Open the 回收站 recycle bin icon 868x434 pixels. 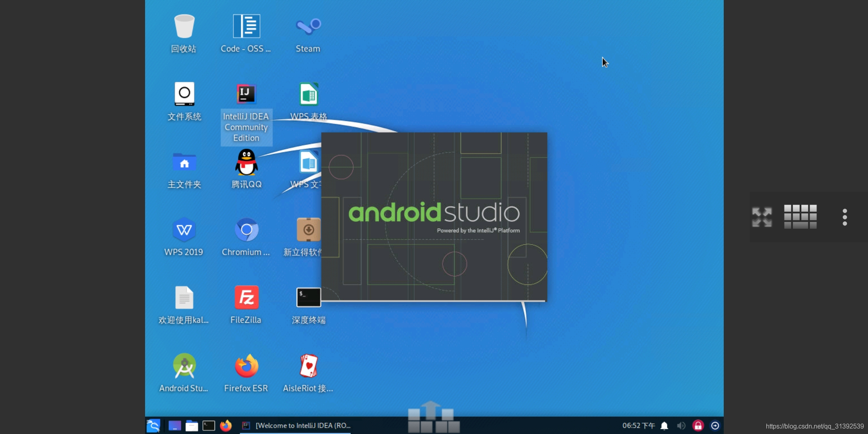[x=184, y=27]
